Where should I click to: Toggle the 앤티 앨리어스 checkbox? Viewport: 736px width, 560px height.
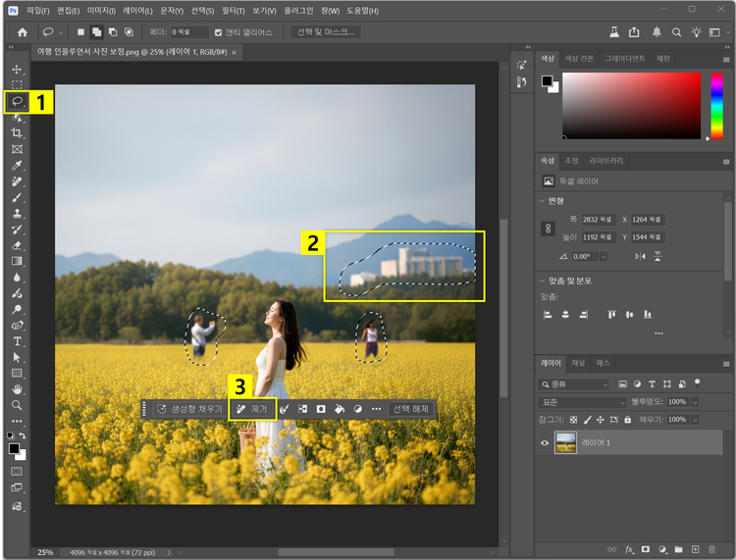(218, 32)
